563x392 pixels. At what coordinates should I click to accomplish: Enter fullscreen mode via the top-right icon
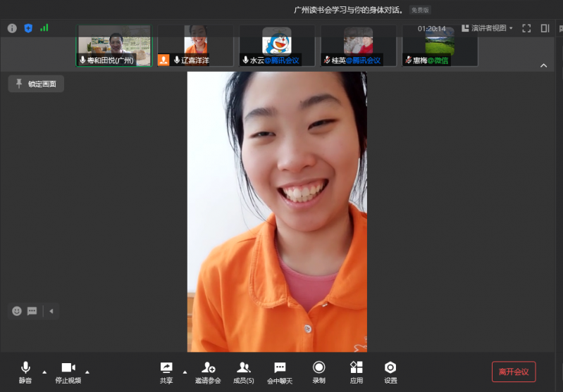[x=526, y=28]
